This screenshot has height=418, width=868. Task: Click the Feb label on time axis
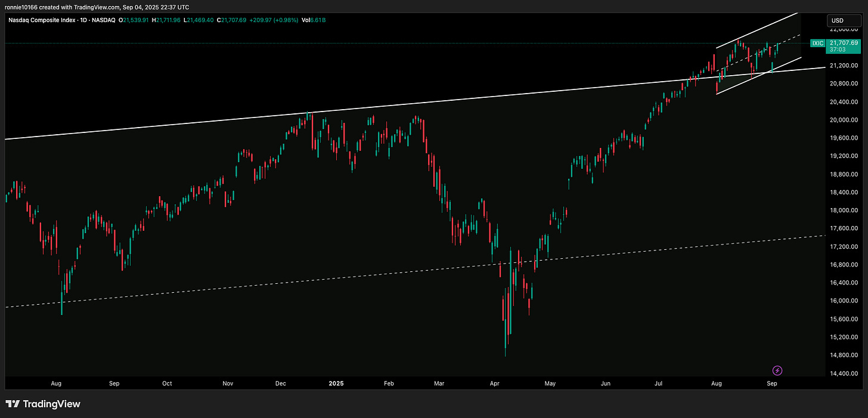389,383
